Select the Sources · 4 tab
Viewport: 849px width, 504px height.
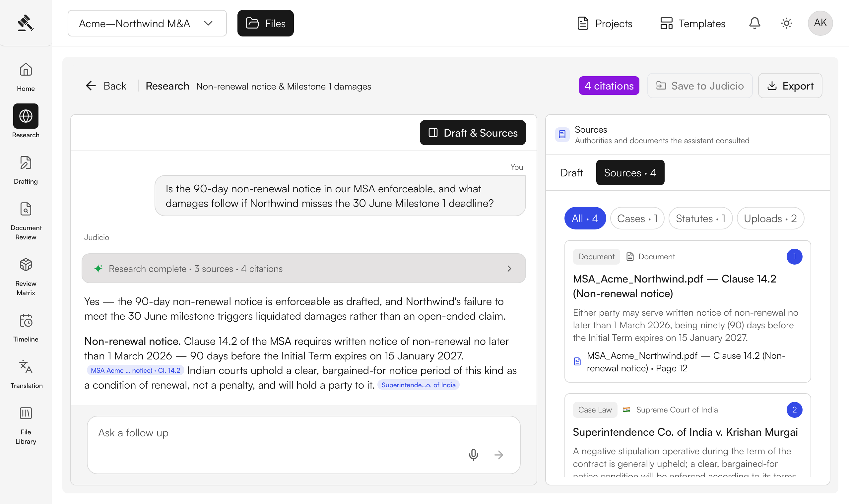(x=630, y=172)
